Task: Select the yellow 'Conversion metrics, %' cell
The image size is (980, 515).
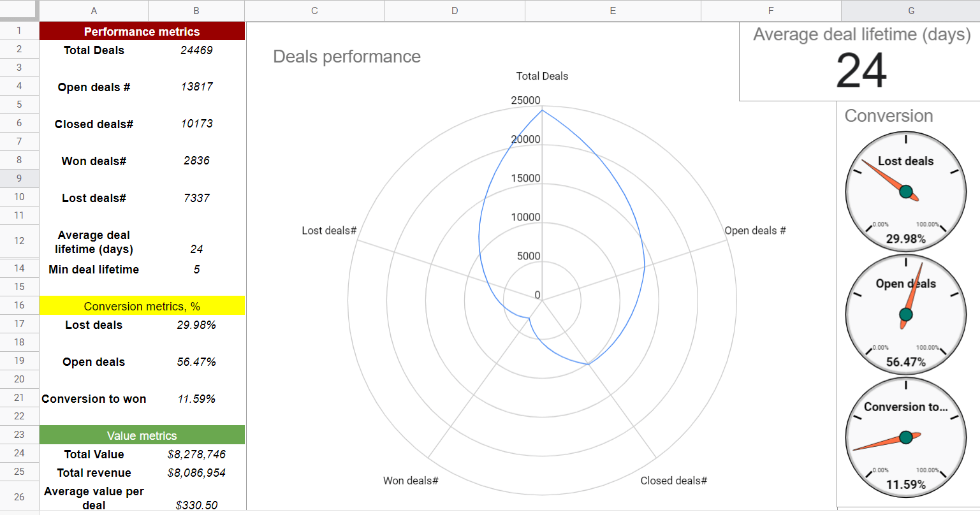Action: 142,306
